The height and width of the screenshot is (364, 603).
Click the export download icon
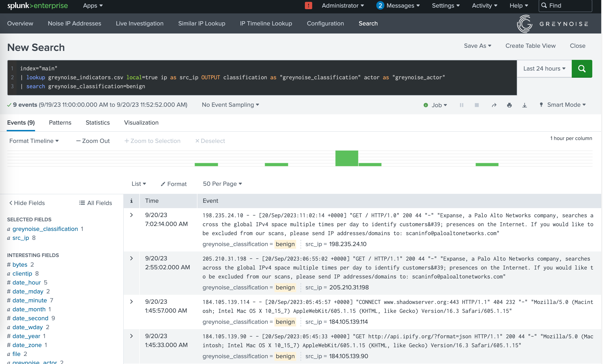(524, 105)
